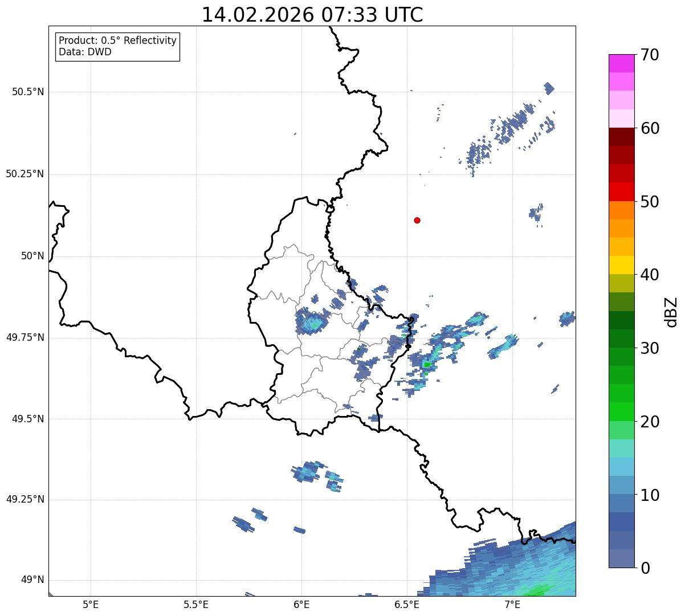Image resolution: width=685 pixels, height=616 pixels.
Task: Click the "7°E" longitude label
Action: tap(512, 605)
